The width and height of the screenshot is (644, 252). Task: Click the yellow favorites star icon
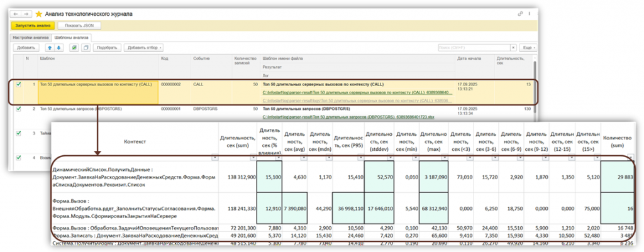click(x=39, y=13)
